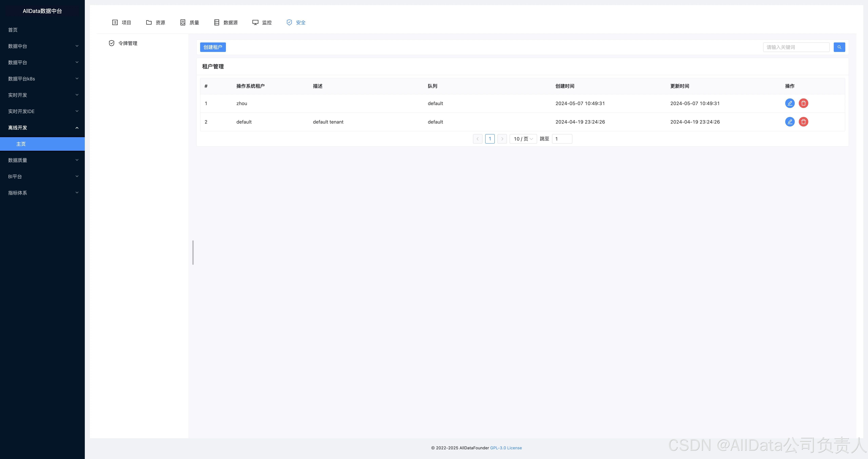Viewport: 868px width, 459px height.
Task: Open the 项目 tab with list icon
Action: point(122,23)
